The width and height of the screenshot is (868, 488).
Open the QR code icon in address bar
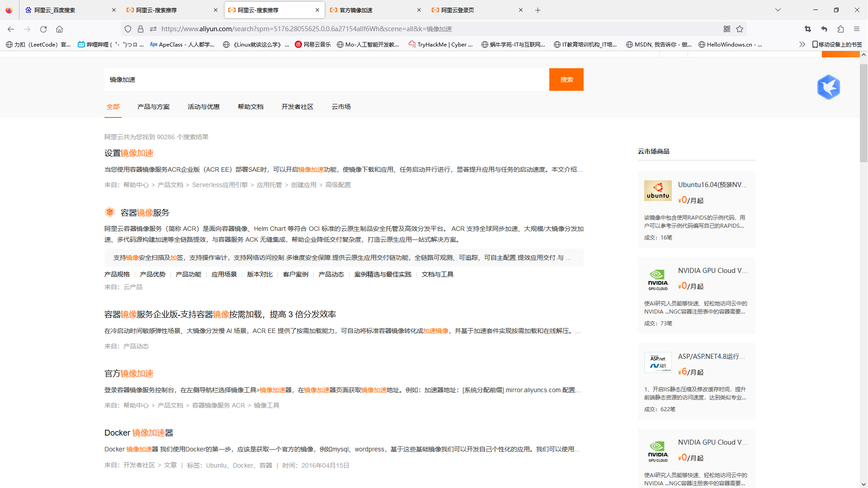pos(727,29)
